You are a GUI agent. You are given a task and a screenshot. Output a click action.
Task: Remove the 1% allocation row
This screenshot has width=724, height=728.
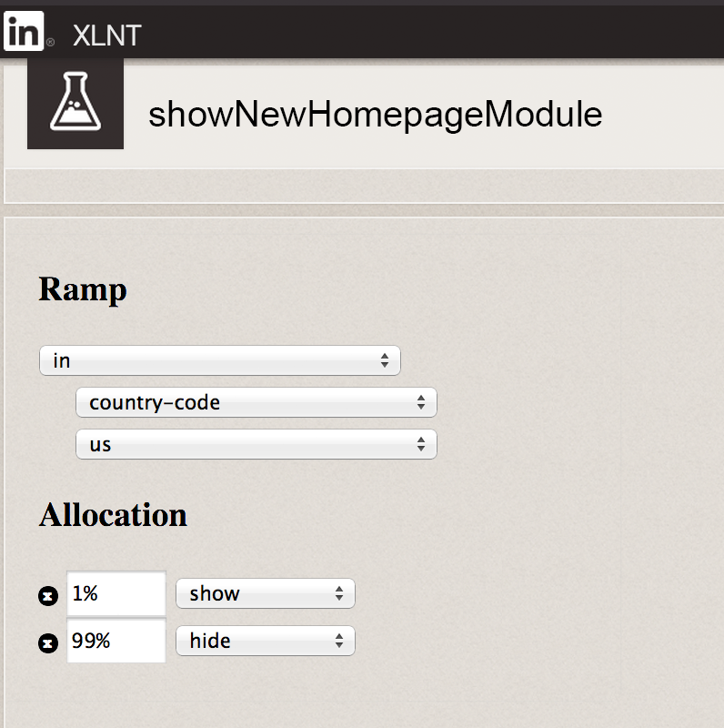[48, 596]
